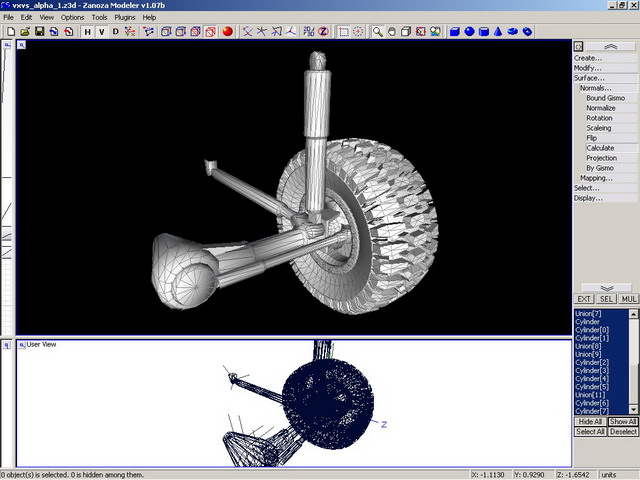Select the pan hand tool
Screen dimensions: 640x480
[x=391, y=31]
